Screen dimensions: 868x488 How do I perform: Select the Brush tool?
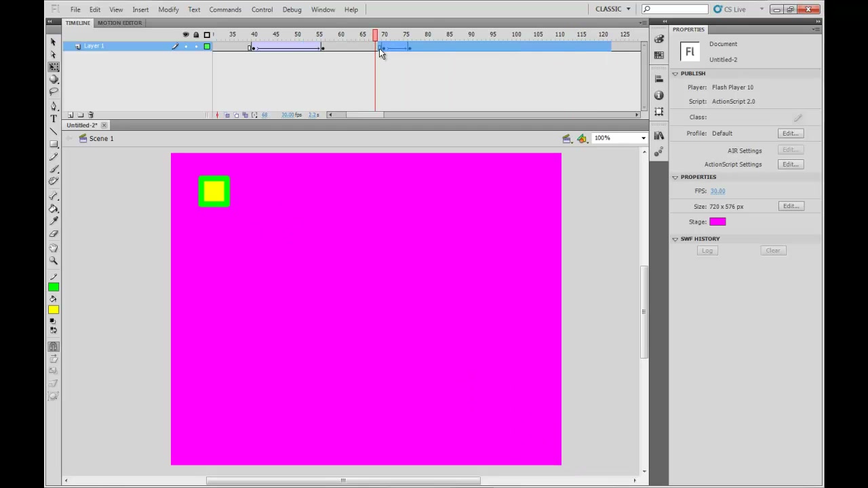coord(54,169)
